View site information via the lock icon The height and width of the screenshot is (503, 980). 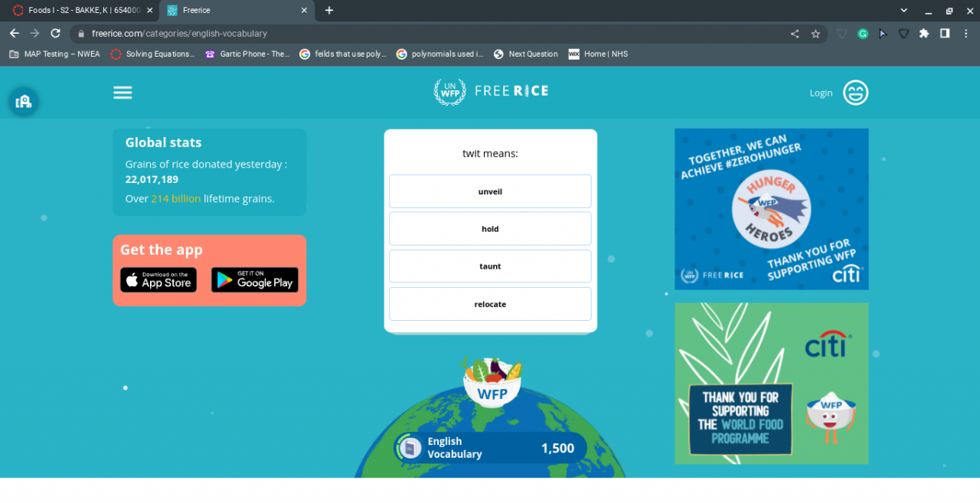81,34
